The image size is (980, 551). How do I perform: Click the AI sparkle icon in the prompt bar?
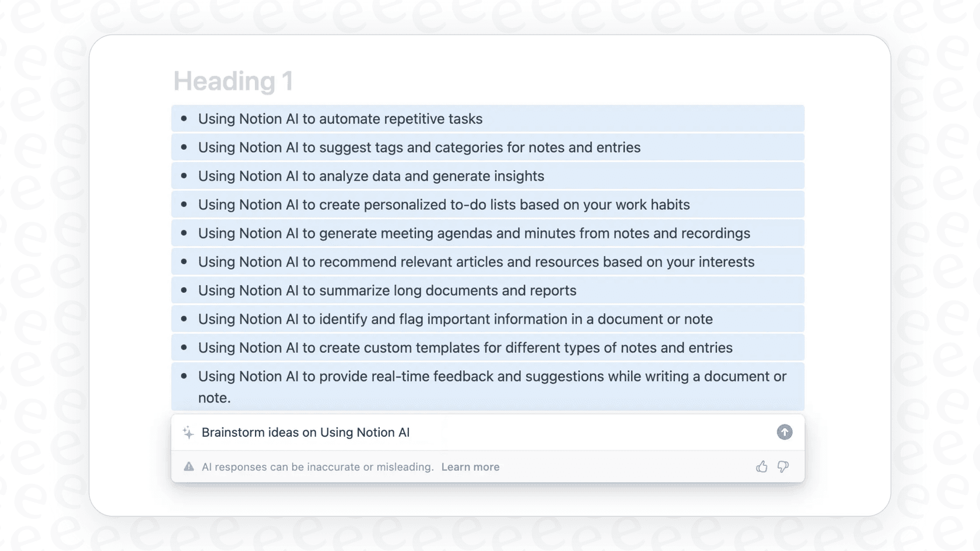[188, 432]
